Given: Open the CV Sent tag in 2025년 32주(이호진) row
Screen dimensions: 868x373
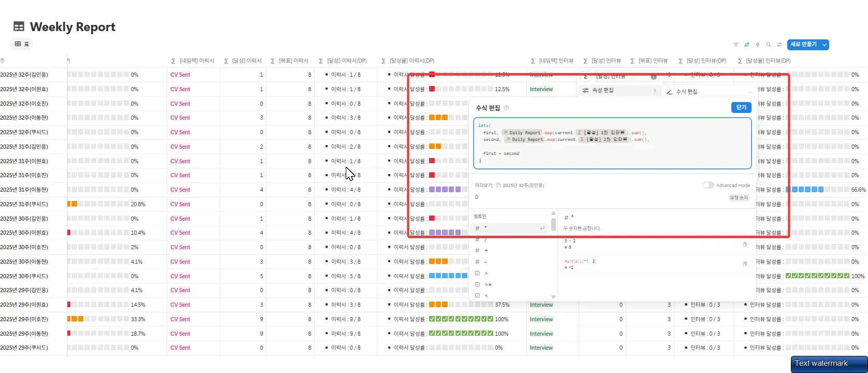Looking at the screenshot, I should [x=180, y=104].
